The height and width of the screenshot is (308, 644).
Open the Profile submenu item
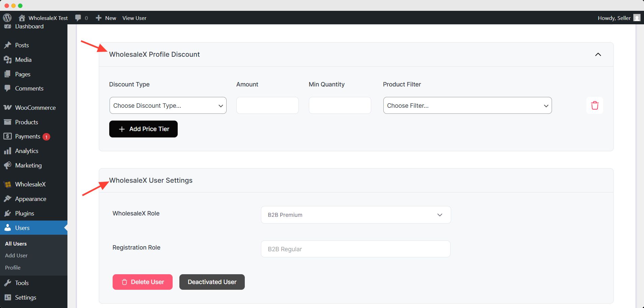13,267
